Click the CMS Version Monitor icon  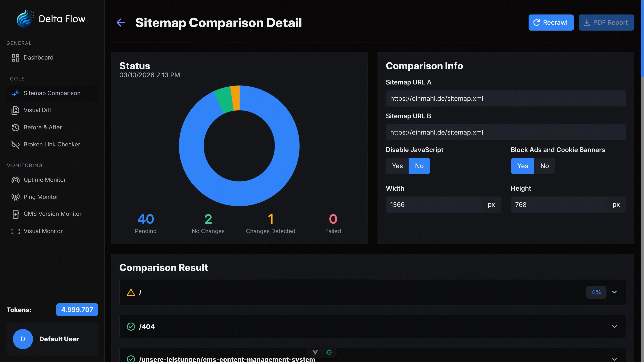[x=15, y=214]
